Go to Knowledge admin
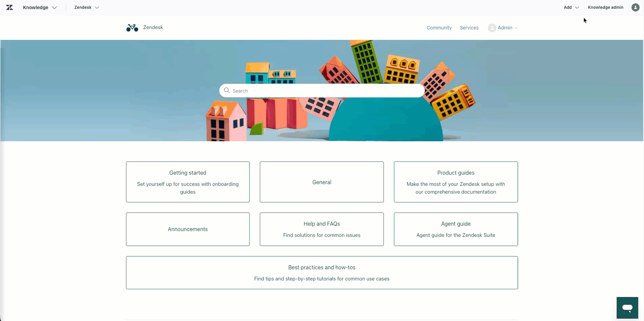Screen dimensions: 644x321 click(x=605, y=7)
